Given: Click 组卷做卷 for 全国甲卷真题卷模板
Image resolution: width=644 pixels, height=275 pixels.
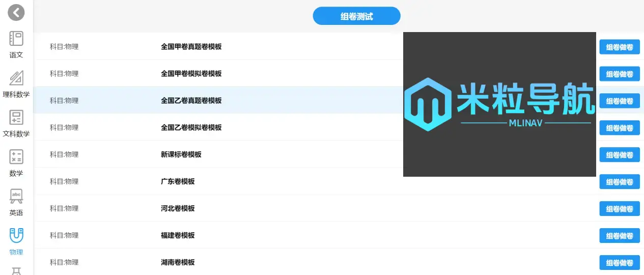Looking at the screenshot, I should pyautogui.click(x=620, y=47).
